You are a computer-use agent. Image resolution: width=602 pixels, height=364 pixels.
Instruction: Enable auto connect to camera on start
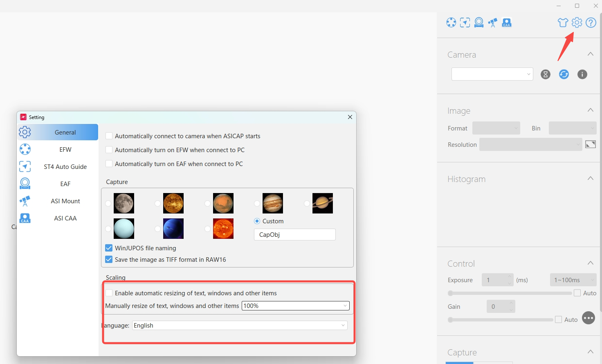109,136
